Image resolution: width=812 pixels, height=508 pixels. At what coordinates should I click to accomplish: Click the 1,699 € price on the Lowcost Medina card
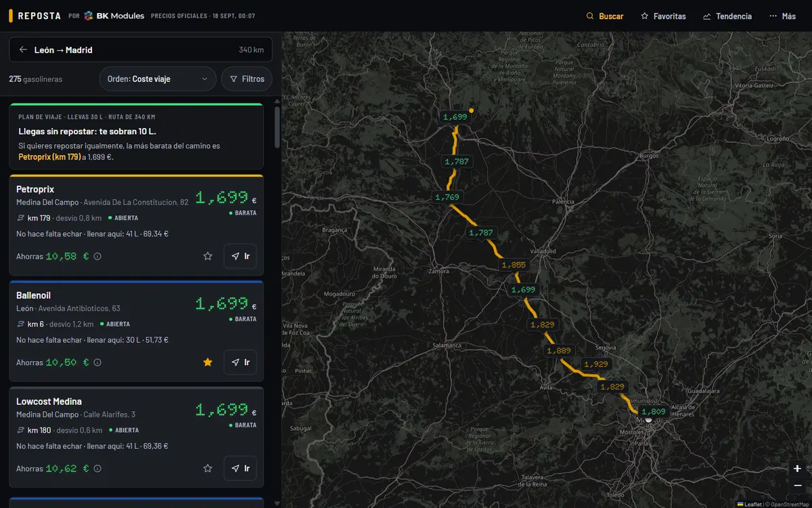[226, 410]
